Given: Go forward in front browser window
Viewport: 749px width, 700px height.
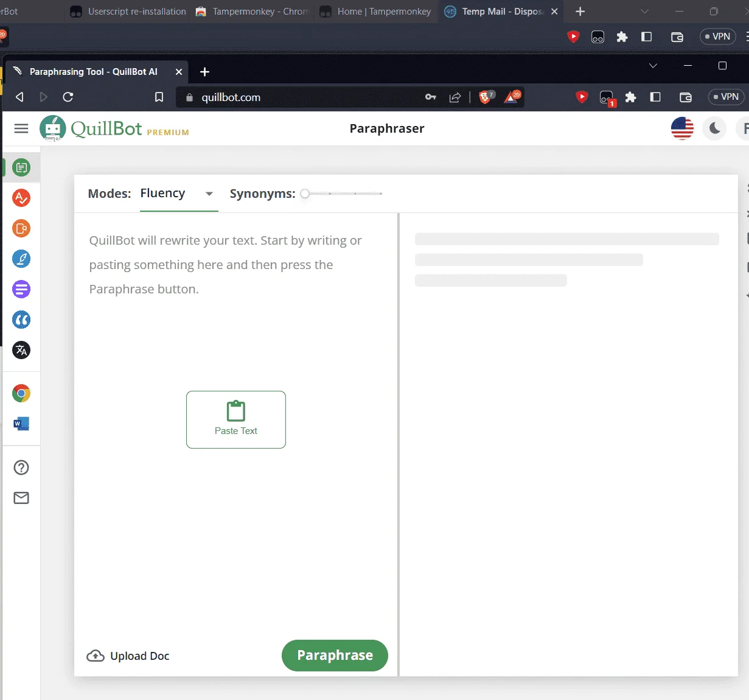Looking at the screenshot, I should coord(44,97).
